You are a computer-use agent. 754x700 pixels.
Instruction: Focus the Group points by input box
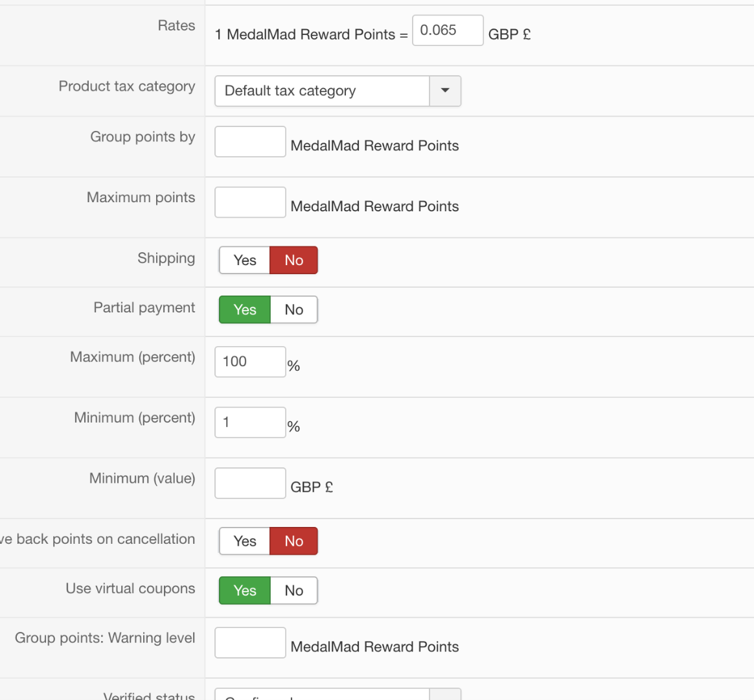250,141
